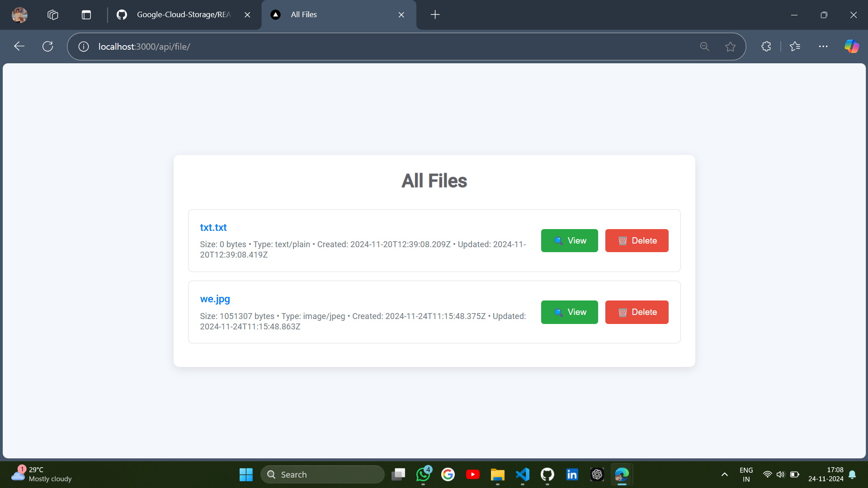Select Microsoft Edge on the taskbar

point(622,474)
